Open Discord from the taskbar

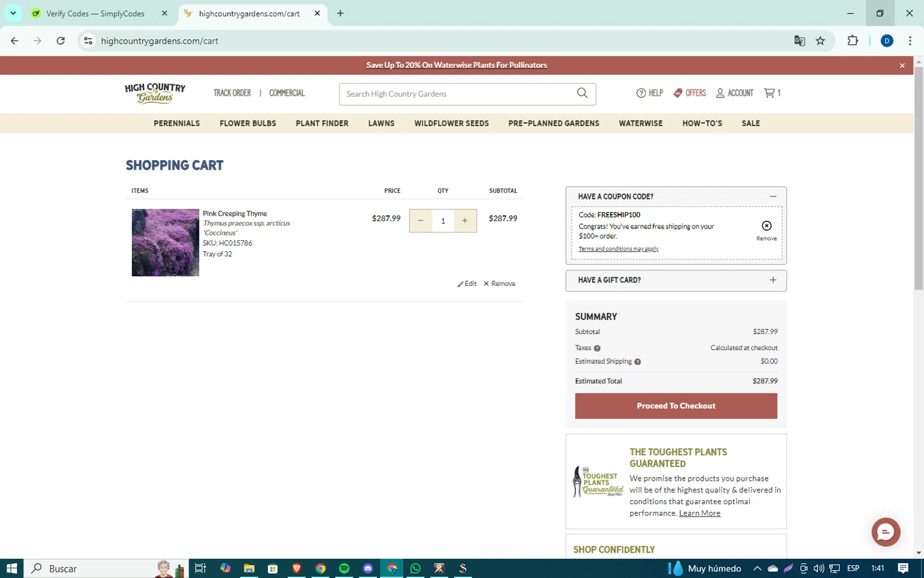pyautogui.click(x=368, y=568)
